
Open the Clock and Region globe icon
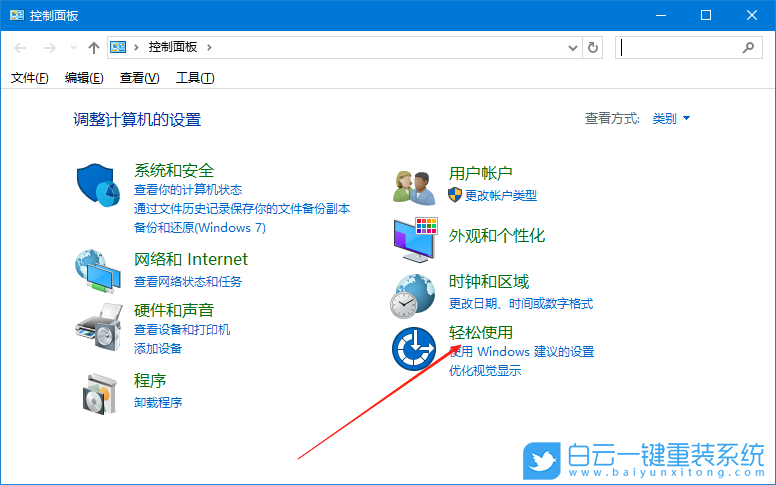click(413, 296)
